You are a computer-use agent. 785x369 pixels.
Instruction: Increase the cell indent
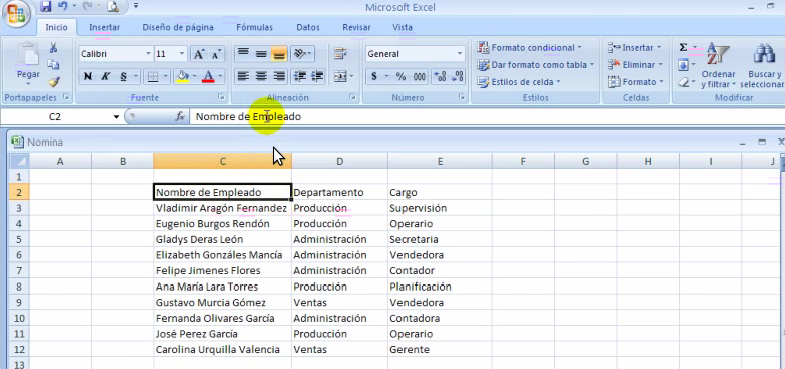[x=317, y=76]
